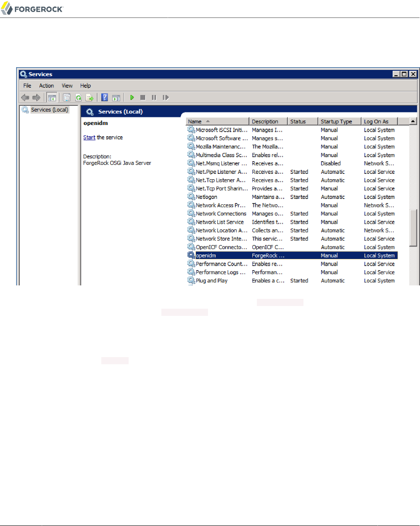Open the View menu
This screenshot has height=526, width=420.
click(x=67, y=86)
